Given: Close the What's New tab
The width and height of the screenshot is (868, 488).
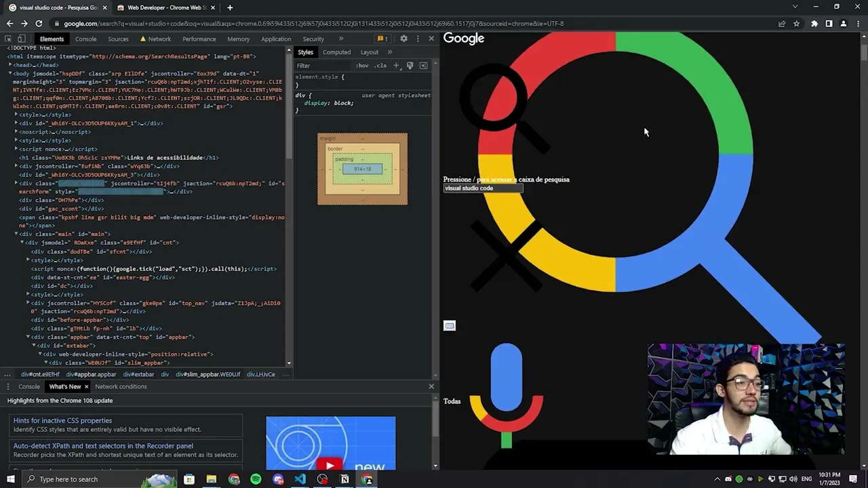Looking at the screenshot, I should (86, 386).
